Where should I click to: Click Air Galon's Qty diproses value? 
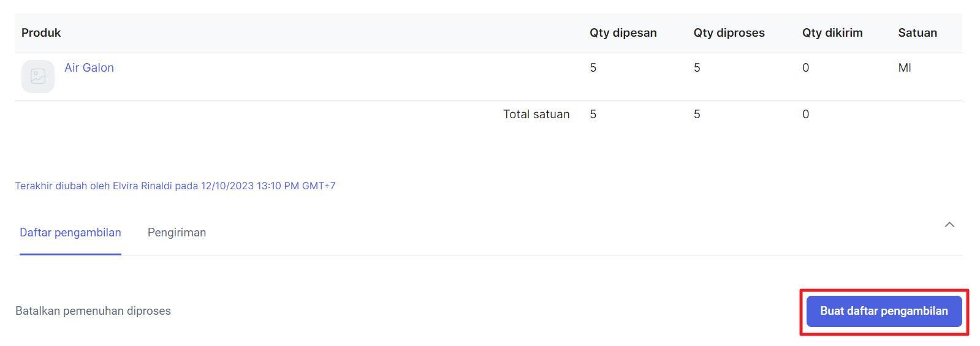point(697,68)
